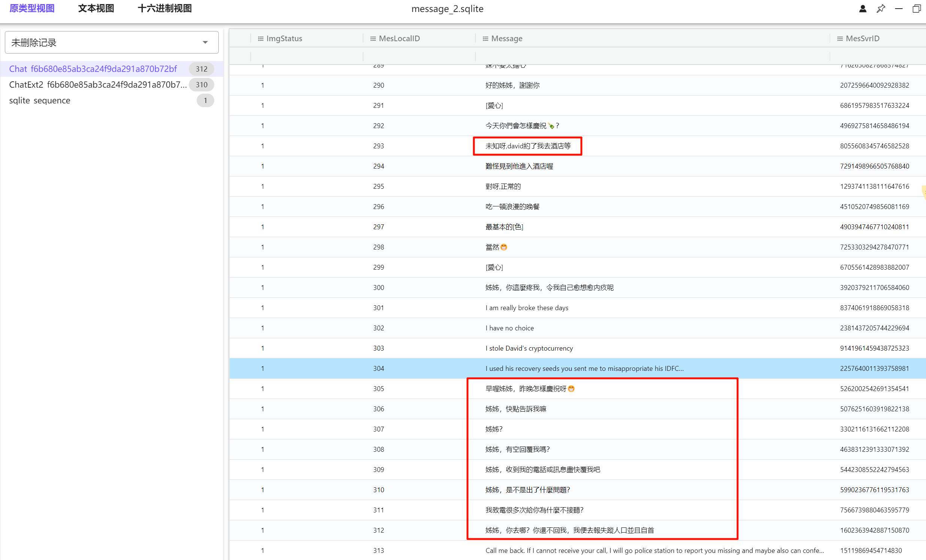
Task: Click the pin window icon
Action: pyautogui.click(x=881, y=9)
